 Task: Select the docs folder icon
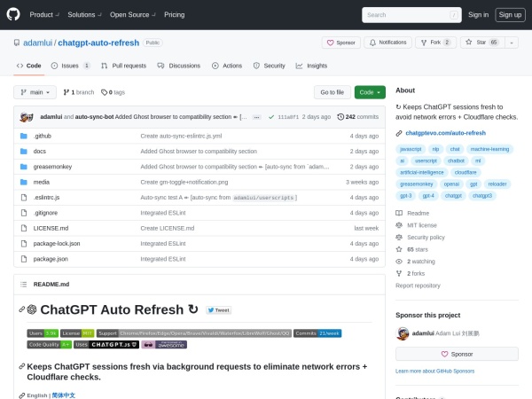[23, 152]
